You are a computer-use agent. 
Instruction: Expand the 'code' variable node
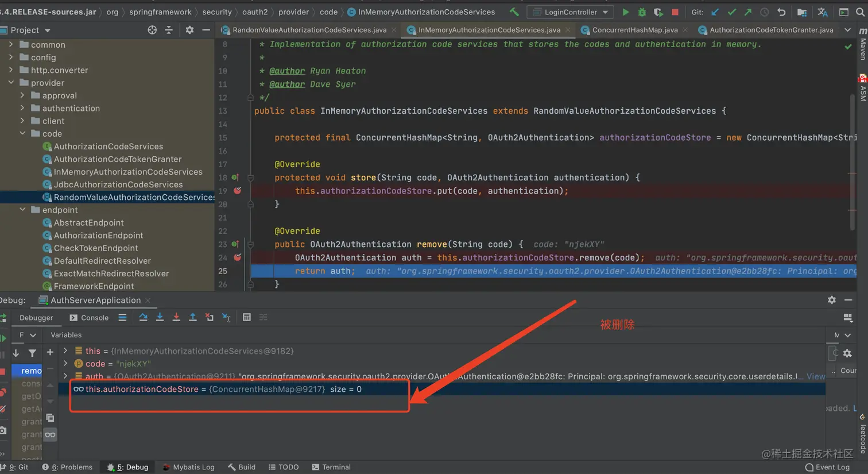65,363
